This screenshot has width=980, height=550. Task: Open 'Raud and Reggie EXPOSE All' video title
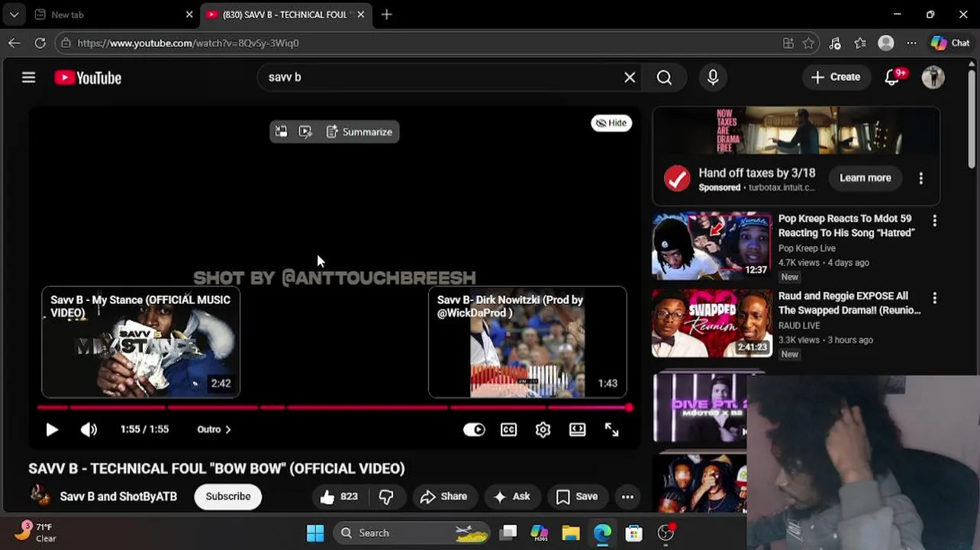click(849, 302)
